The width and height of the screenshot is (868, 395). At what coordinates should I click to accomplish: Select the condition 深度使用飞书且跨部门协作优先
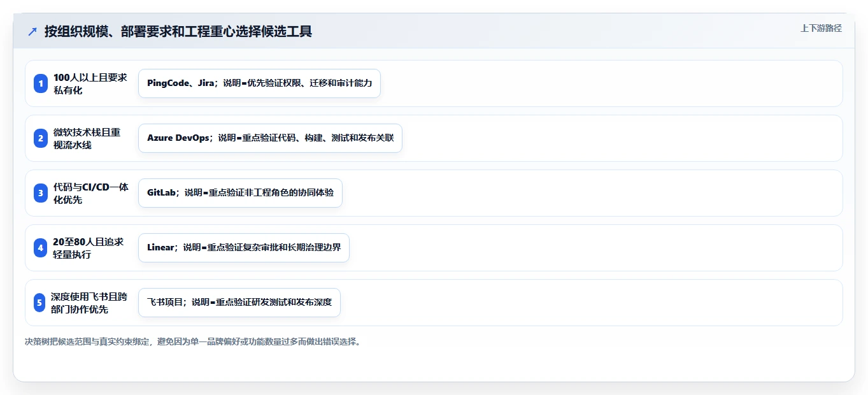(x=90, y=303)
